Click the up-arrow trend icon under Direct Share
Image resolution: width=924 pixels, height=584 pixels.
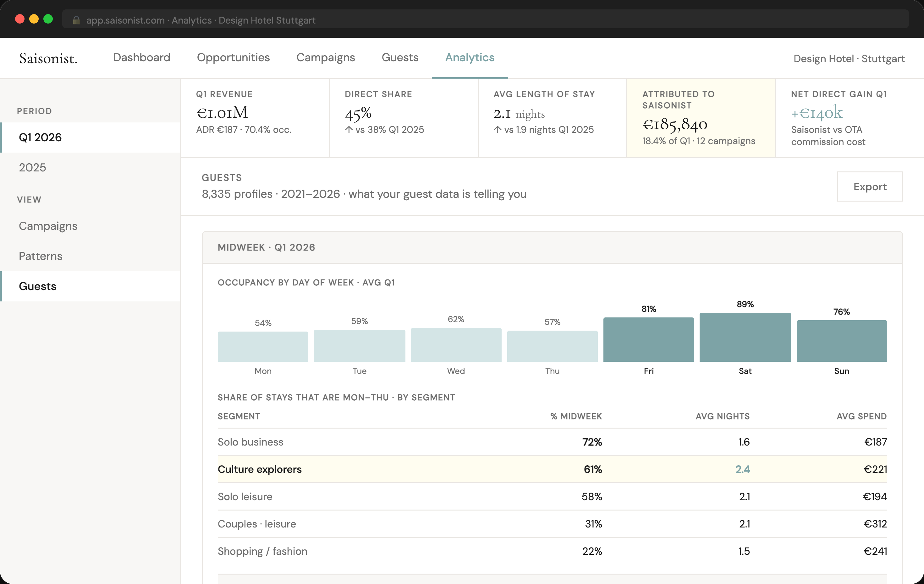point(349,130)
